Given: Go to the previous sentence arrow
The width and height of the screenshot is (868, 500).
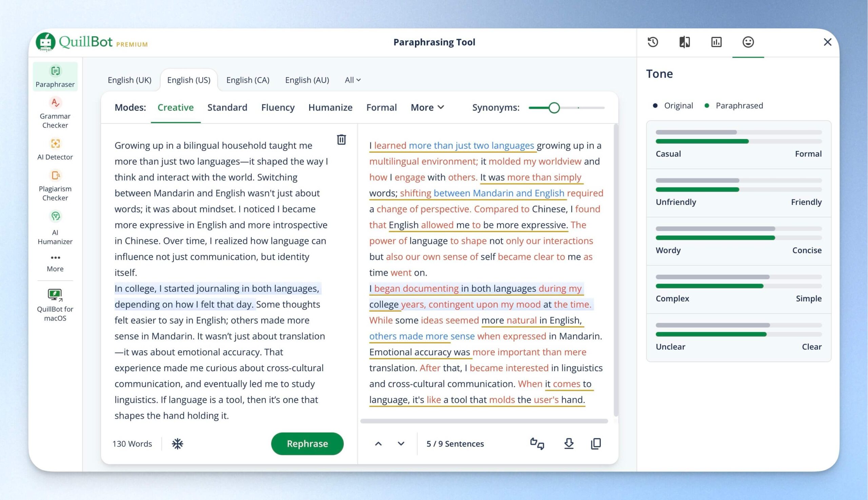Looking at the screenshot, I should click(378, 444).
